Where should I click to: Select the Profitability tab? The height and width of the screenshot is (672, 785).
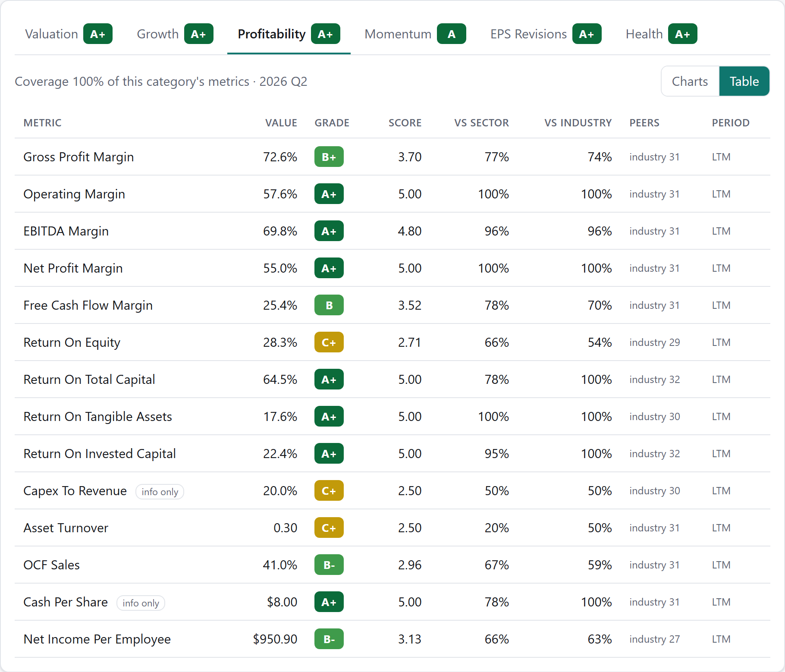pyautogui.click(x=289, y=34)
